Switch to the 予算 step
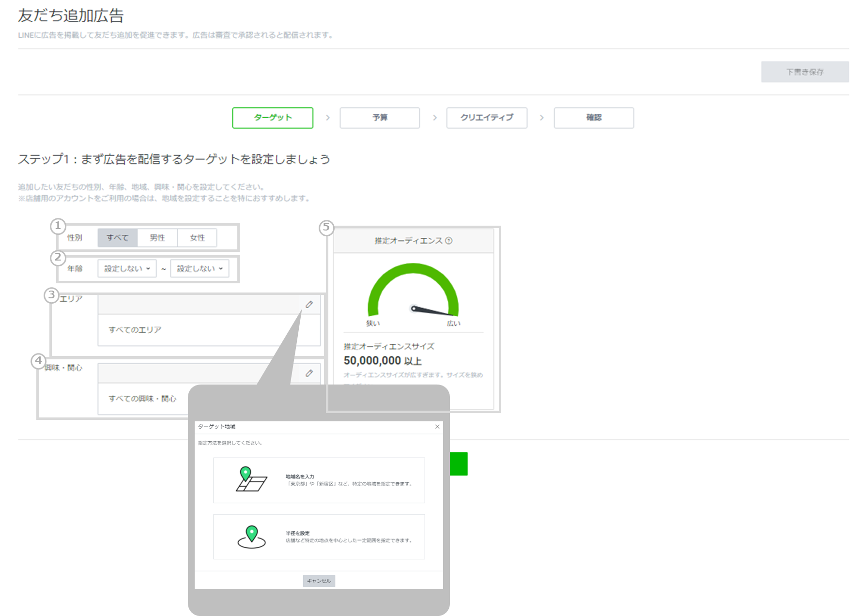The width and height of the screenshot is (862, 616). (x=379, y=118)
